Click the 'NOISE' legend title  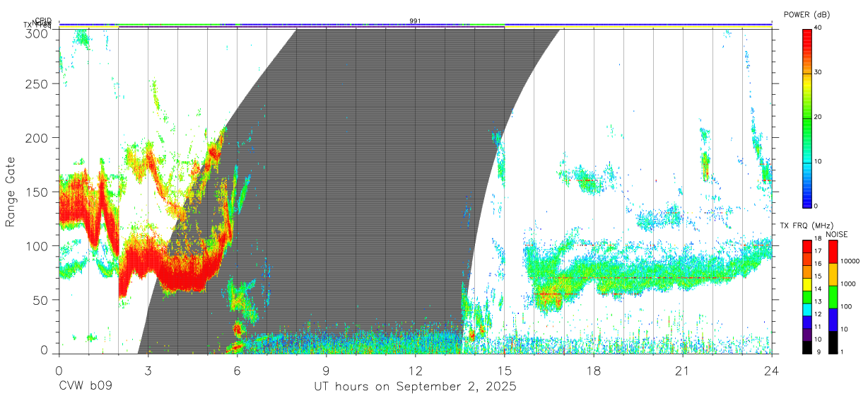pyautogui.click(x=835, y=234)
